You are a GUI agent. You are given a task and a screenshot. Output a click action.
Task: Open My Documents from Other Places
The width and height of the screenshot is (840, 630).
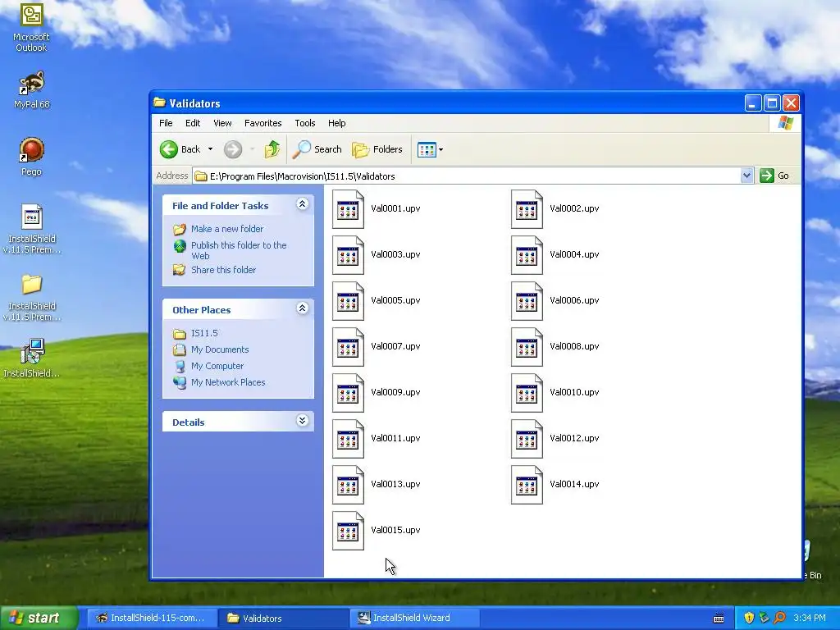(x=220, y=349)
